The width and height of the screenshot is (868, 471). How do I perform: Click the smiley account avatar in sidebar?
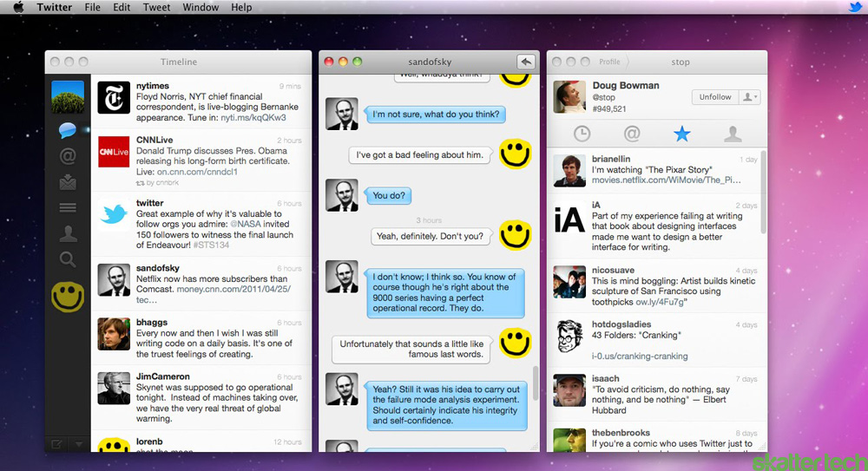[68, 298]
